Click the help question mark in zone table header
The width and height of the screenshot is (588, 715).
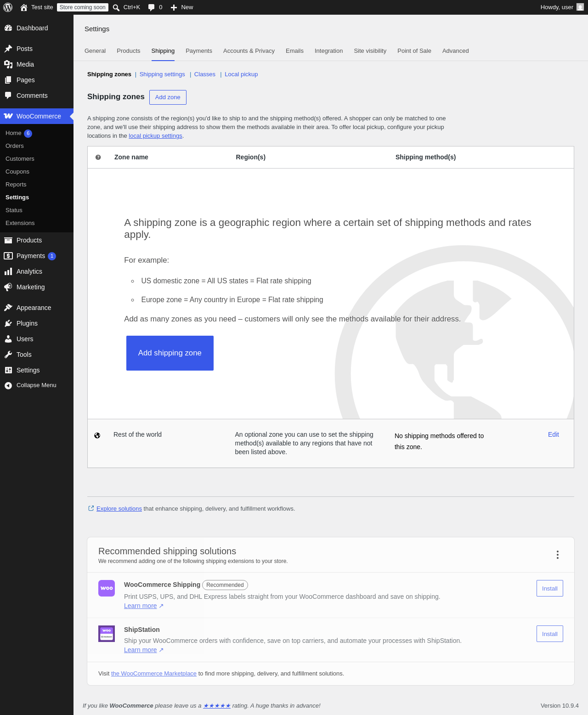(98, 157)
